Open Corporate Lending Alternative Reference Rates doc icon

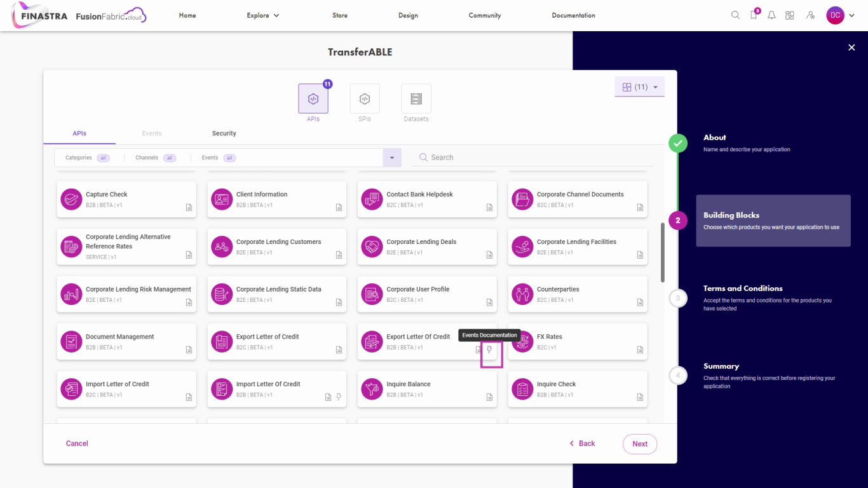(x=189, y=255)
